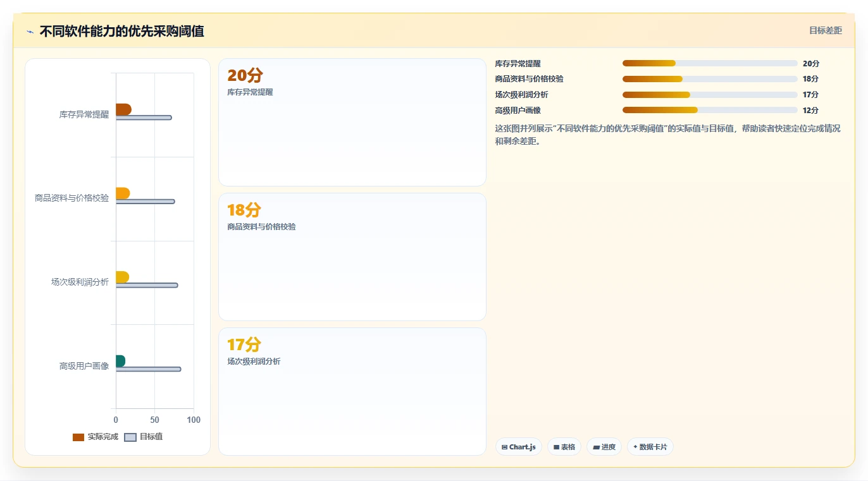Click the title 不同软件能力的优先采购阈值
This screenshot has width=868, height=481.
pyautogui.click(x=122, y=32)
